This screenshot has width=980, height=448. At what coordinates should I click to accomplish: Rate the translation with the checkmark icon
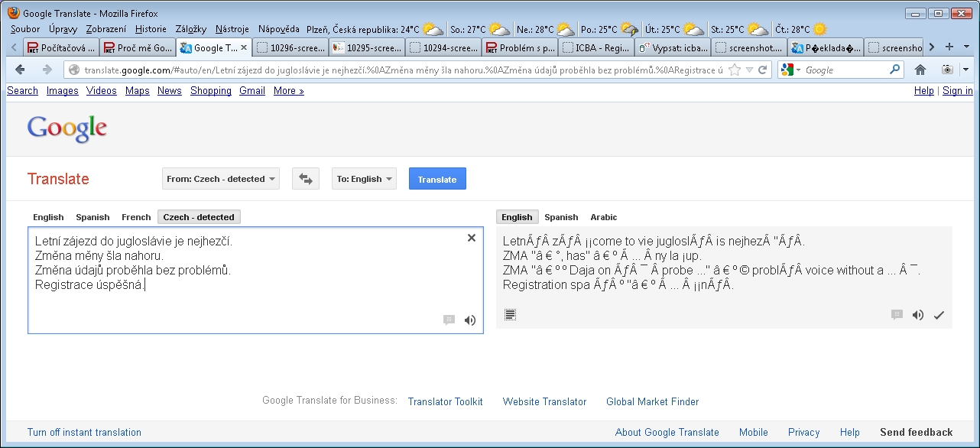[939, 314]
